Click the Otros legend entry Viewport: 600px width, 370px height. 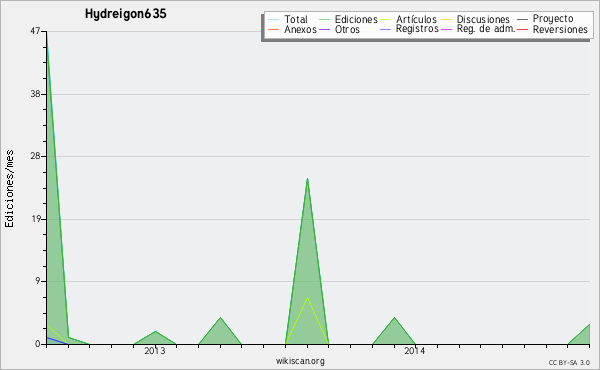pos(339,29)
